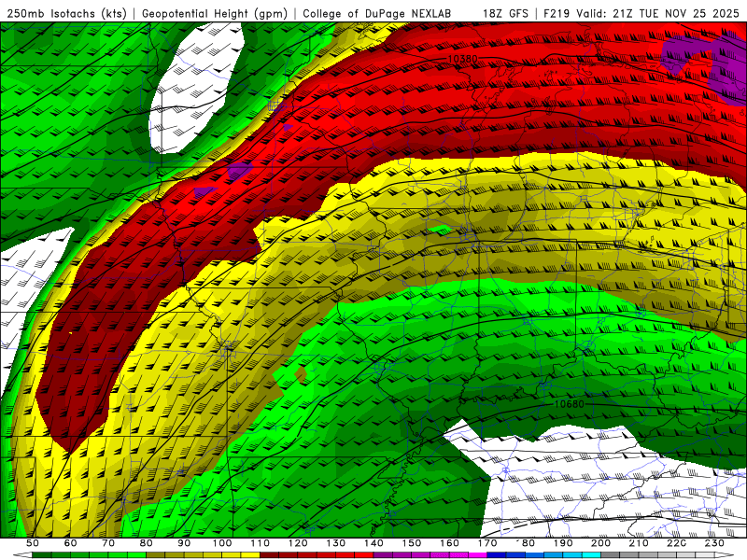The image size is (747, 560).
Task: Click the 230 knot scale label
Action: [x=714, y=543]
